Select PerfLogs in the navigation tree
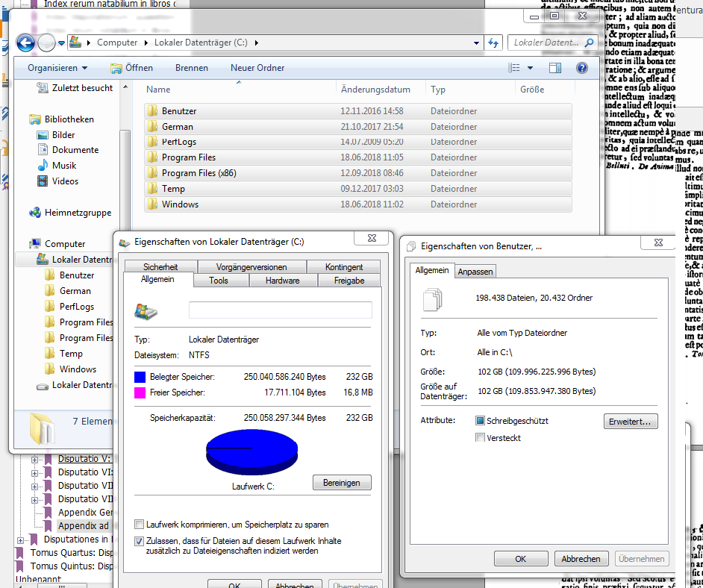The width and height of the screenshot is (703, 588). [77, 307]
